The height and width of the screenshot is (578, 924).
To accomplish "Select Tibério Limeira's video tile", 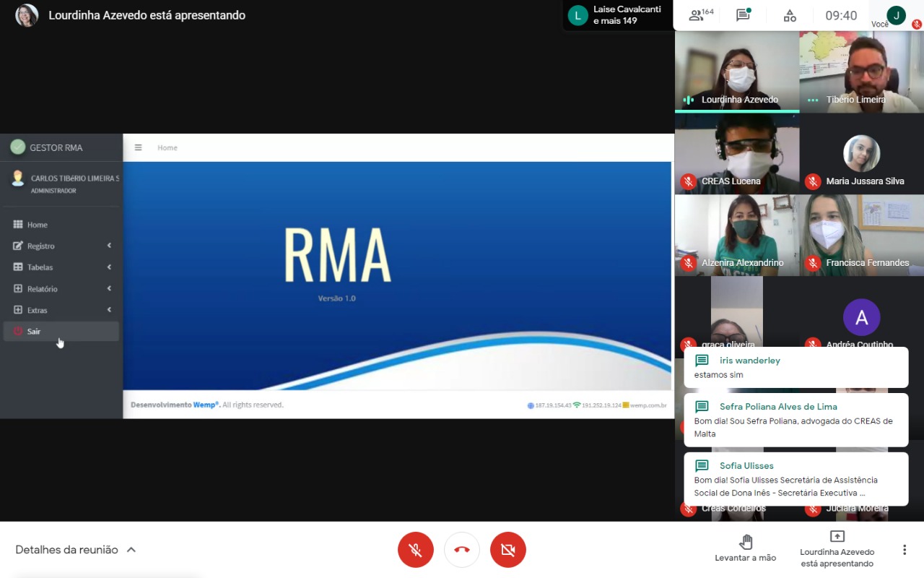I will pyautogui.click(x=861, y=72).
